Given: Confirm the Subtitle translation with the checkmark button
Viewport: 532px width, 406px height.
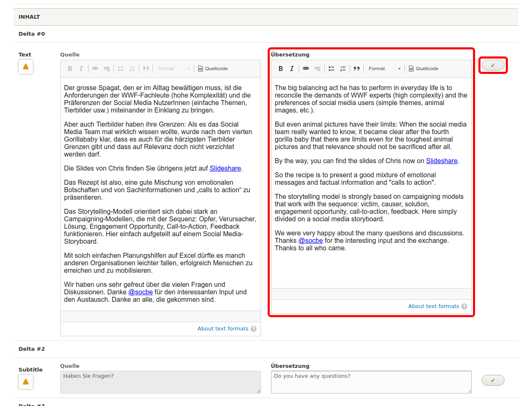Looking at the screenshot, I should point(493,380).
